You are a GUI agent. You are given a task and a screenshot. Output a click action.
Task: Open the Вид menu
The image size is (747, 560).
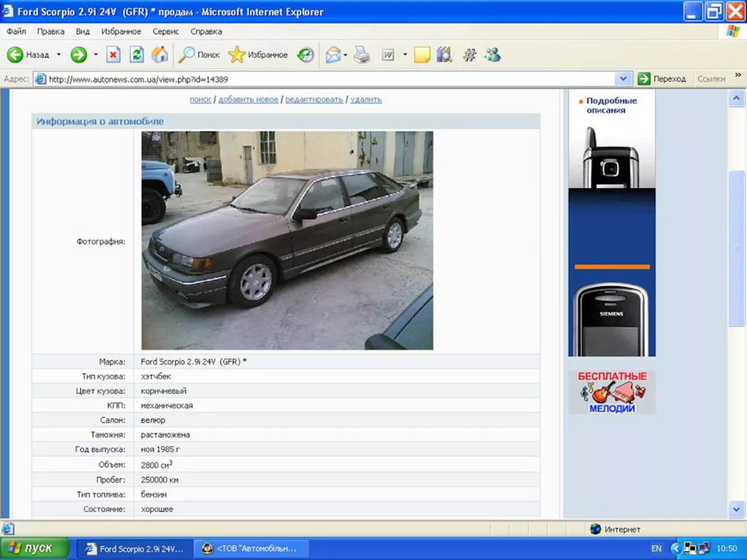83,32
